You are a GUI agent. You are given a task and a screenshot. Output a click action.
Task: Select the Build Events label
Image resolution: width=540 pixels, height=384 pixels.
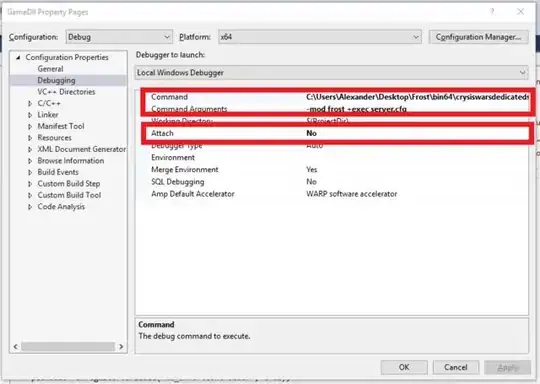click(58, 172)
